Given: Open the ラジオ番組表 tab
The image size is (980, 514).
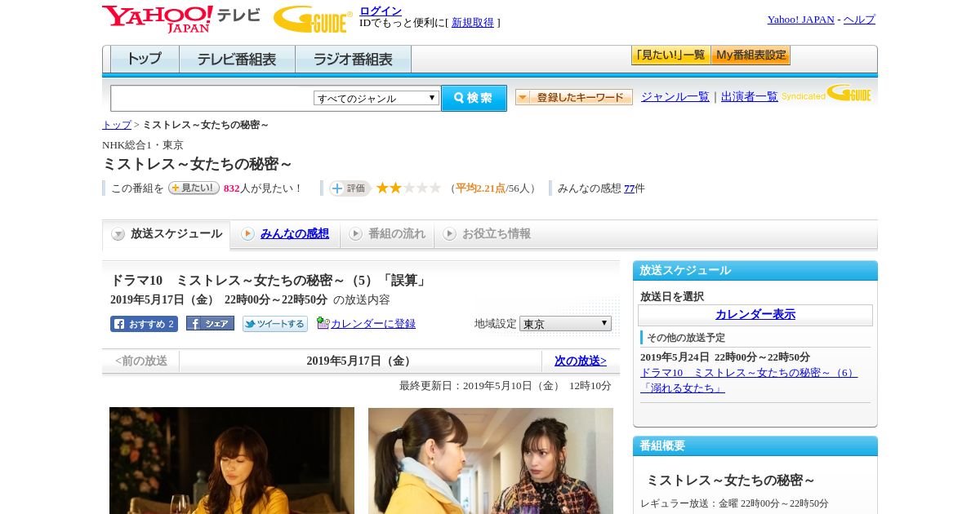Looking at the screenshot, I should pyautogui.click(x=353, y=60).
